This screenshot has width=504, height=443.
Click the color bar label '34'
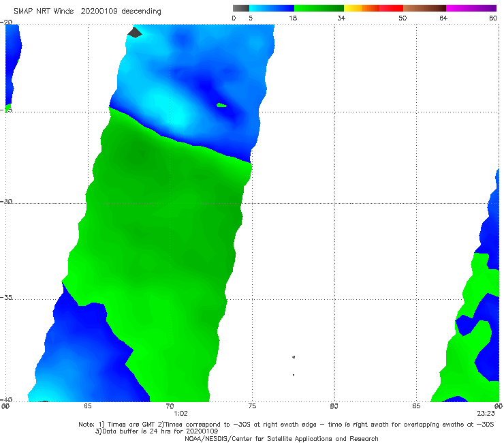(x=341, y=18)
